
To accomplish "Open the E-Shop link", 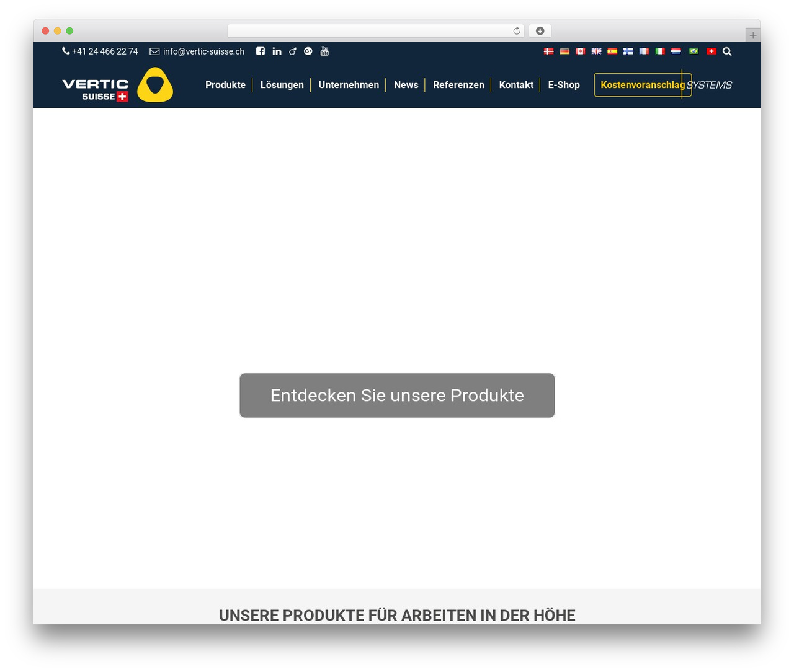I will click(564, 85).
